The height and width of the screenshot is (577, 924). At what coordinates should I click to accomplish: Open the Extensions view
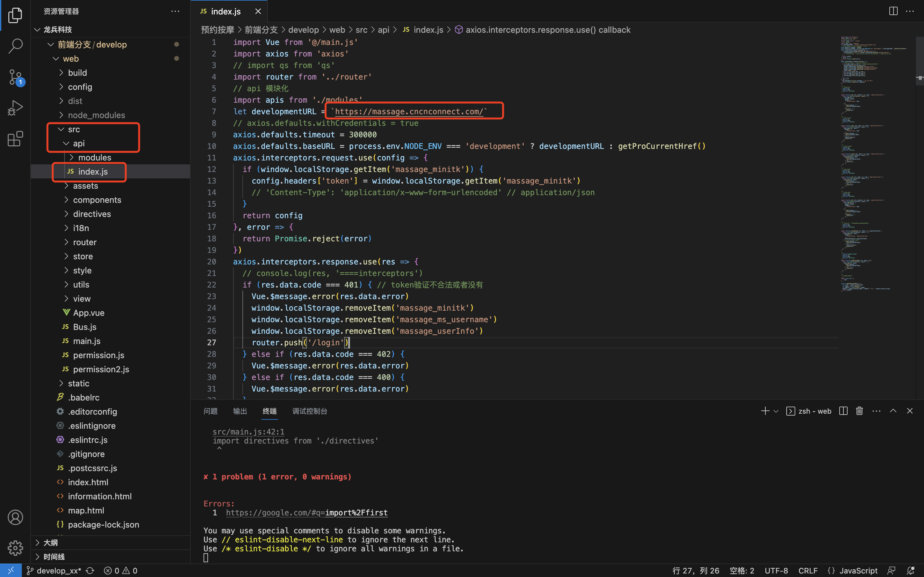[15, 139]
